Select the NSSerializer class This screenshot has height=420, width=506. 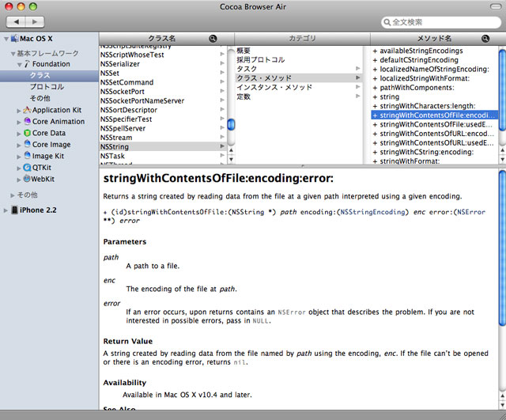(x=163, y=64)
